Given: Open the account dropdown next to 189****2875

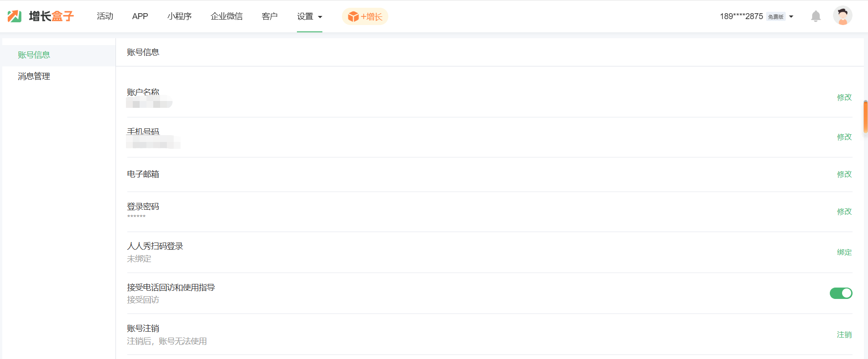Looking at the screenshot, I should [x=791, y=17].
